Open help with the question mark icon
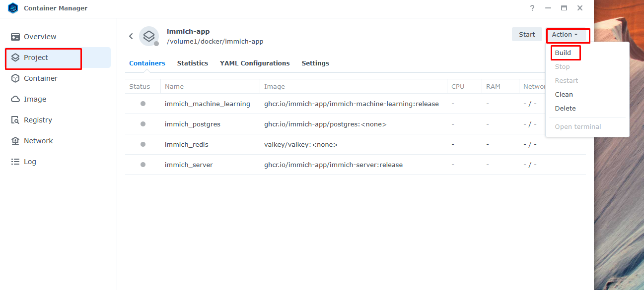 tap(532, 8)
